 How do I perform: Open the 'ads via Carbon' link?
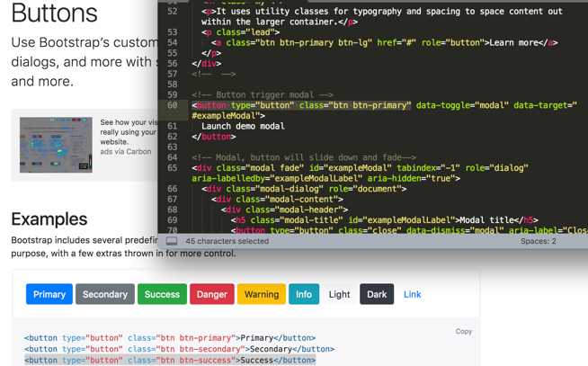tap(126, 151)
